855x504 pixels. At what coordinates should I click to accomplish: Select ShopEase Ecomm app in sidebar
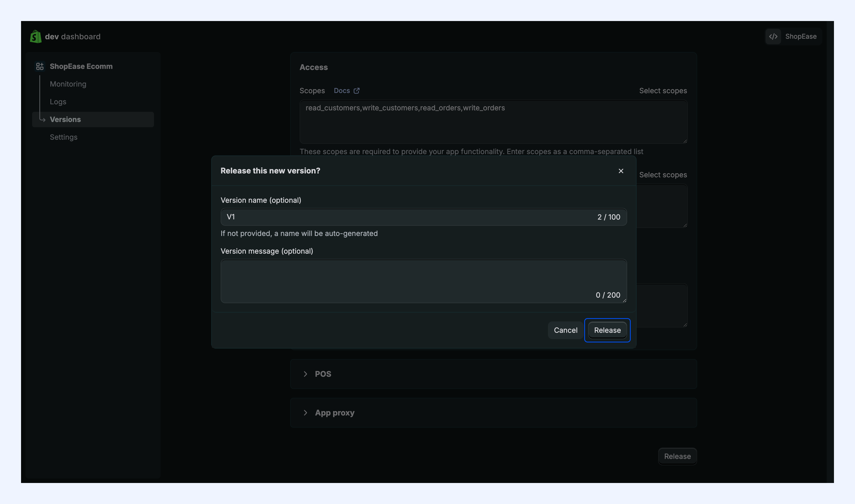(x=81, y=66)
